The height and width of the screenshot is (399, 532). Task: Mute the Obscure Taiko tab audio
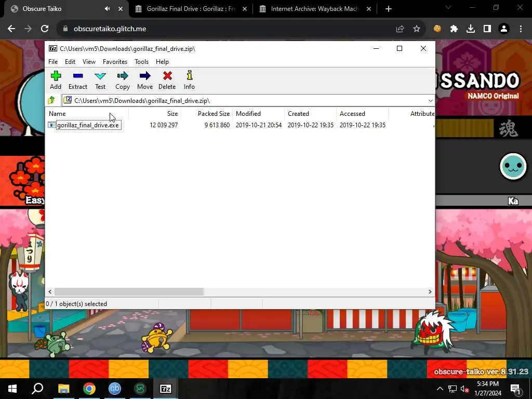pyautogui.click(x=107, y=9)
